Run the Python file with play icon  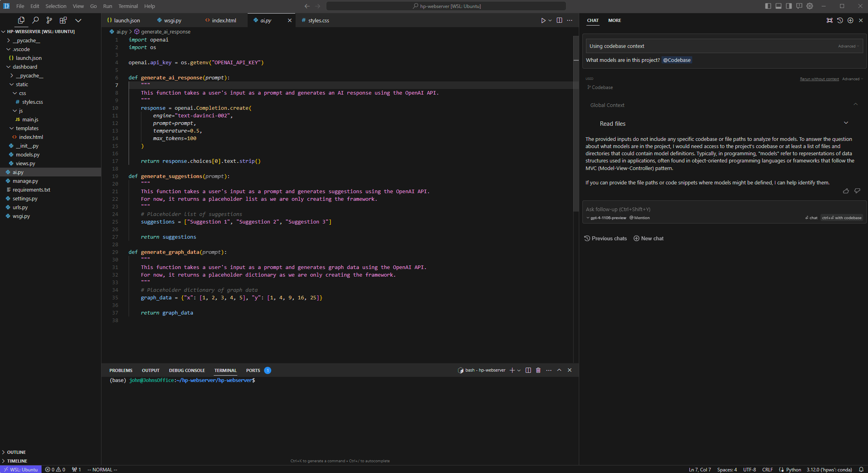click(543, 20)
